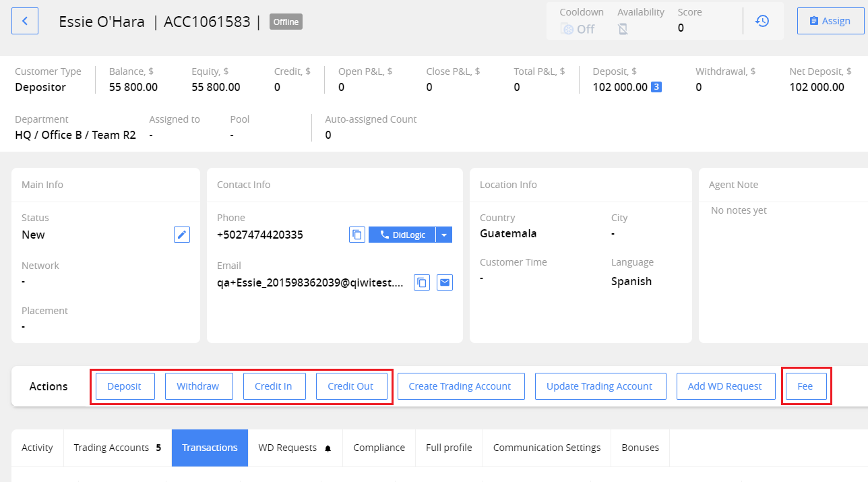Open email composer via the envelope icon
This screenshot has width=868, height=482.
pos(444,282)
